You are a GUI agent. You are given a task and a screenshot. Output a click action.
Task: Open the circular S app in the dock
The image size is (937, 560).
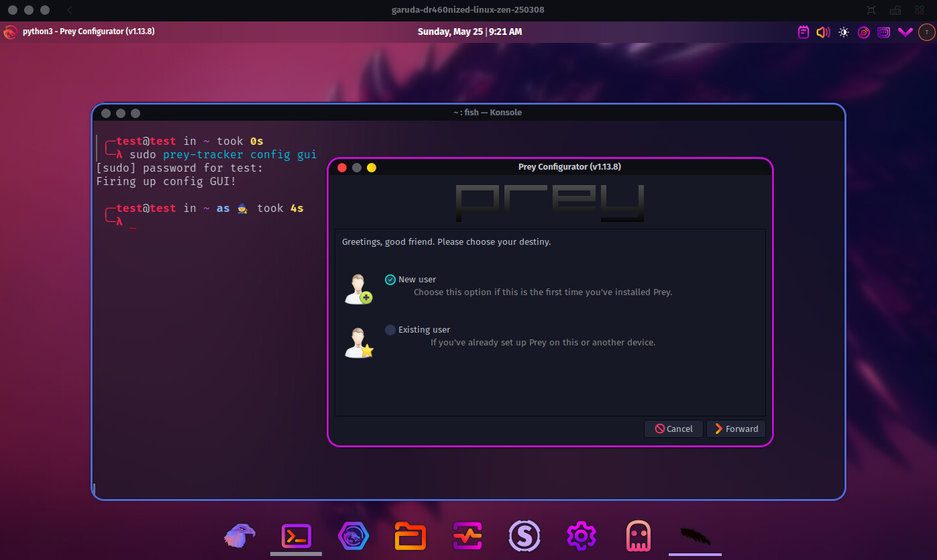(x=525, y=536)
